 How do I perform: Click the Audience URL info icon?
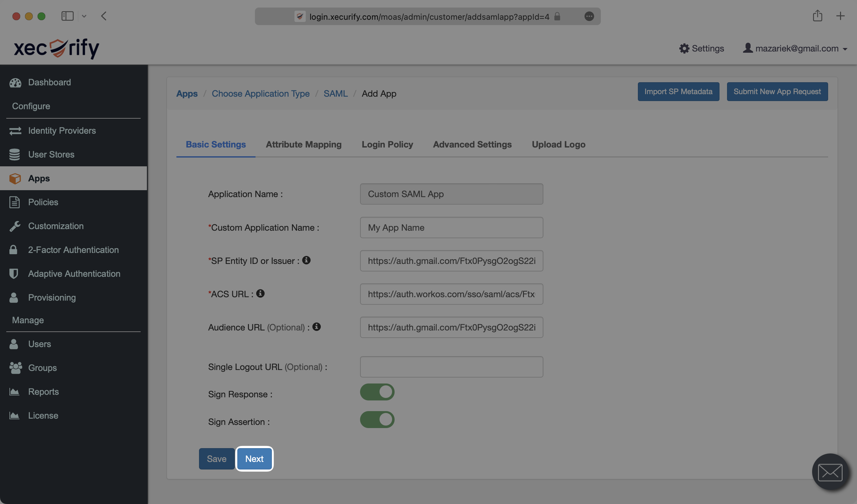316,327
